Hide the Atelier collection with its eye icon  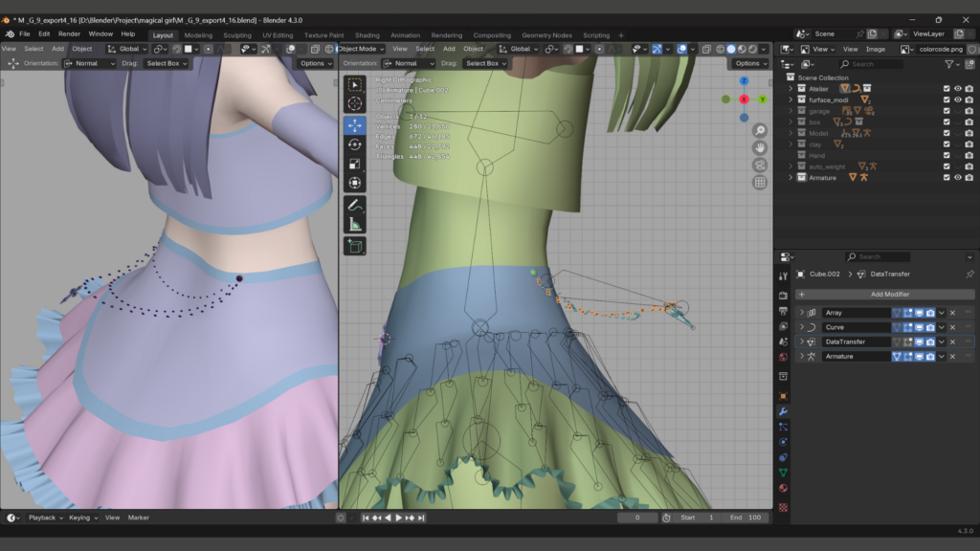tap(957, 89)
